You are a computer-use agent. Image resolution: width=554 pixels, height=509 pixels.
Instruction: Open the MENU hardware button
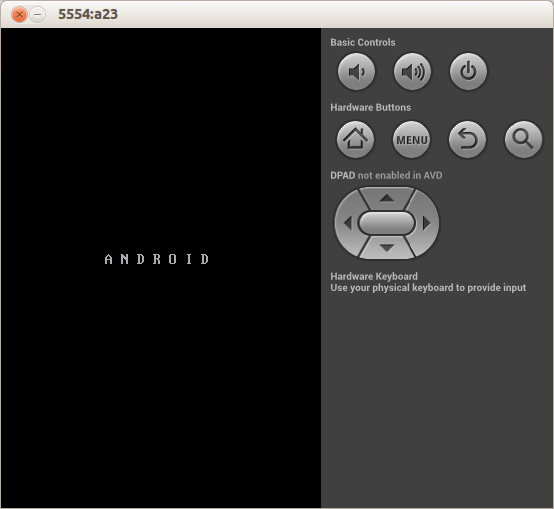pos(412,139)
